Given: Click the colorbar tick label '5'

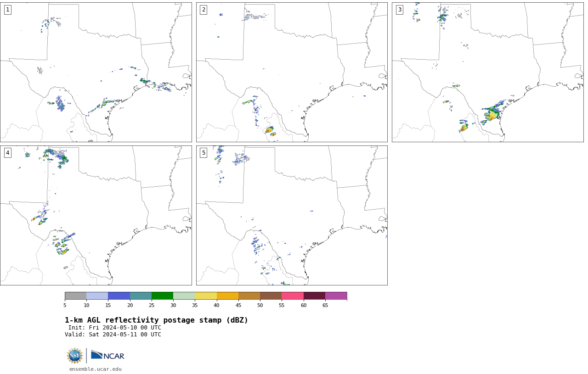Looking at the screenshot, I should pos(65,305).
